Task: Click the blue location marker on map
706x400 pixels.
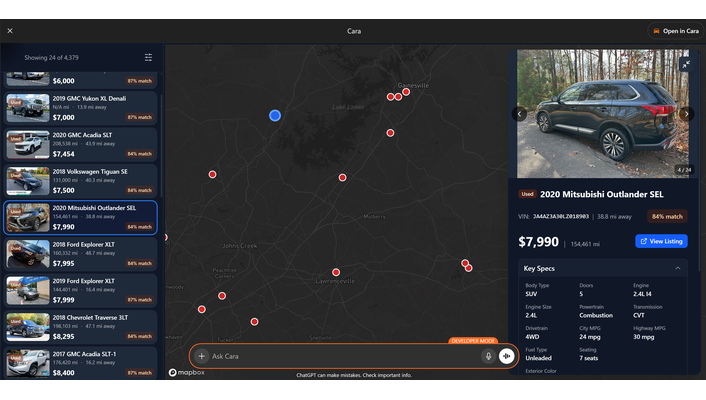Action: (x=275, y=115)
